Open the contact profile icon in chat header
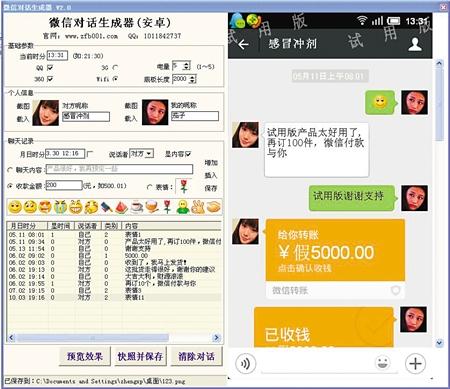 (415, 44)
